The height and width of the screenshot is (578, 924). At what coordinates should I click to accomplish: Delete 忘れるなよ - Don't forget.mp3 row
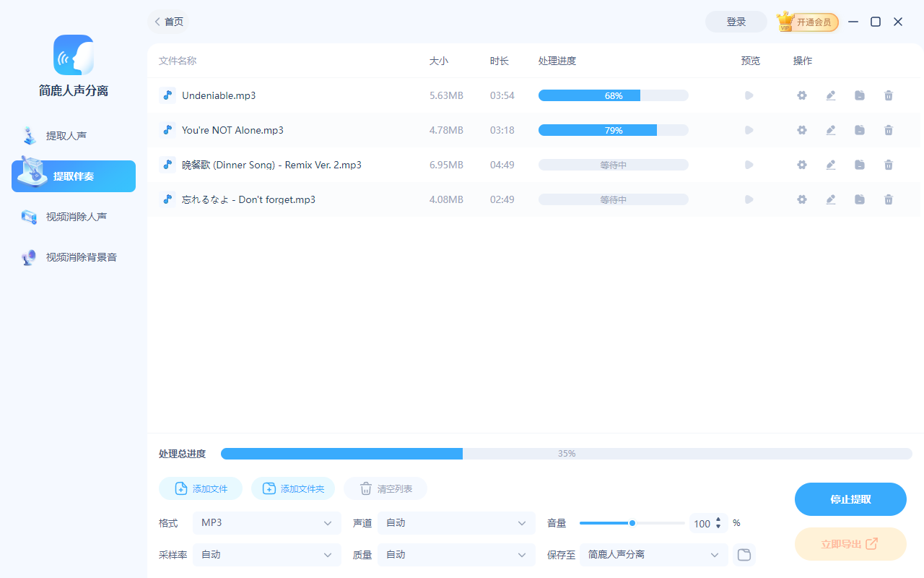click(889, 199)
